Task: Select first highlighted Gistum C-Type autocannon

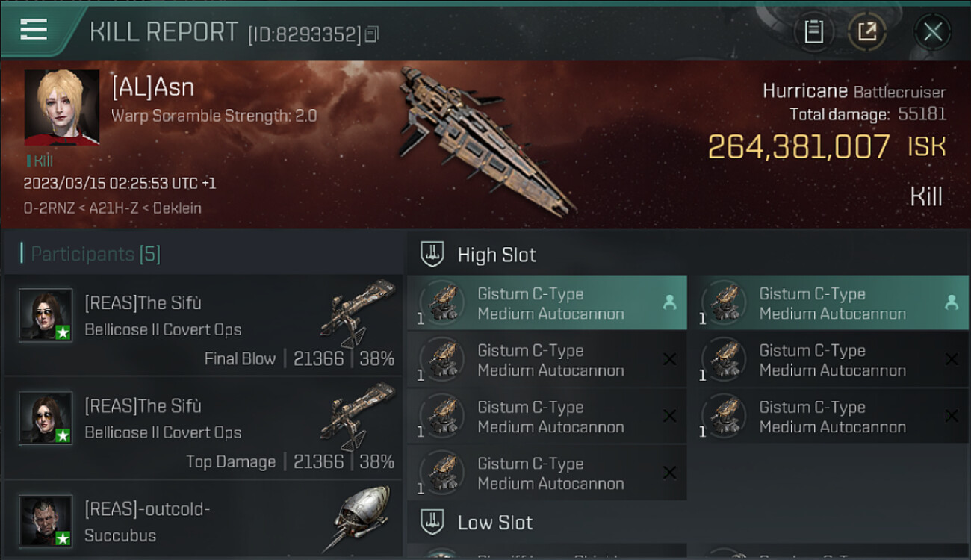Action: (x=546, y=303)
